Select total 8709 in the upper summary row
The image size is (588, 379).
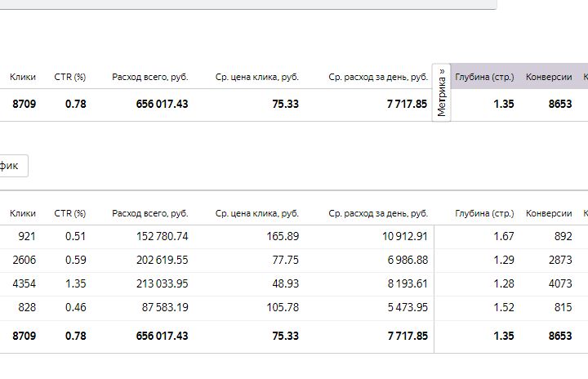click(x=24, y=104)
